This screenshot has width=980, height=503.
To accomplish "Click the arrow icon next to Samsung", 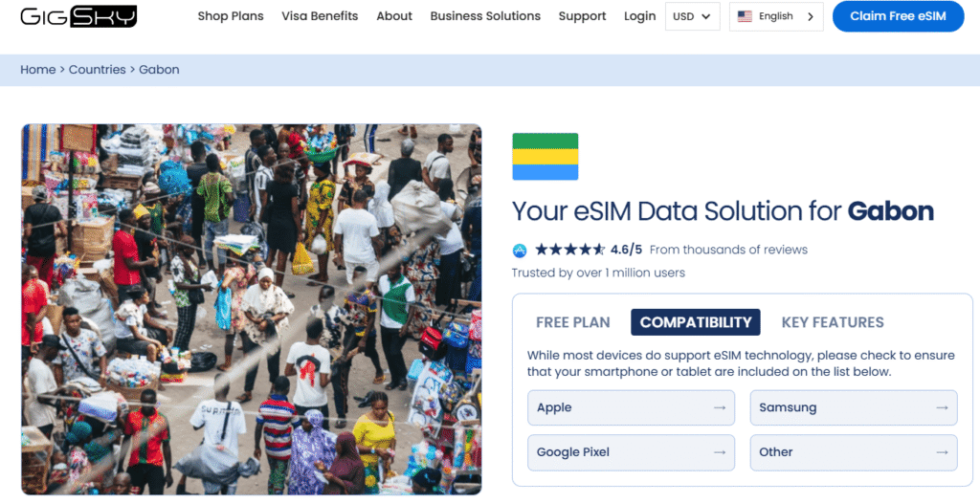I will pyautogui.click(x=942, y=407).
